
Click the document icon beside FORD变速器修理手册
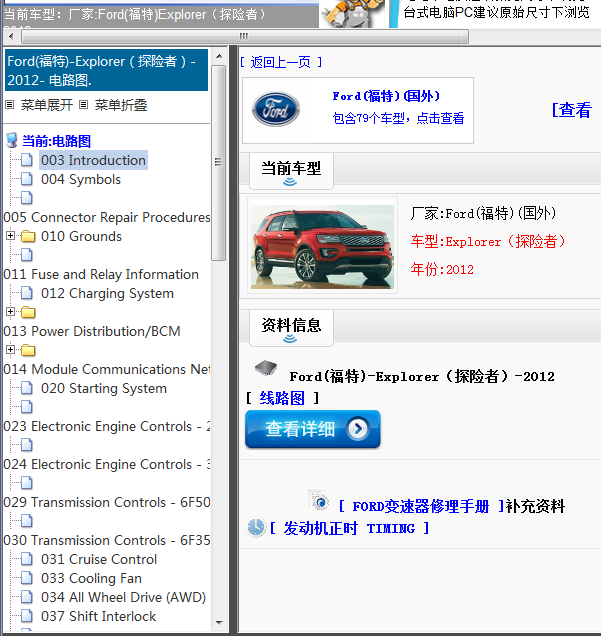tap(319, 500)
